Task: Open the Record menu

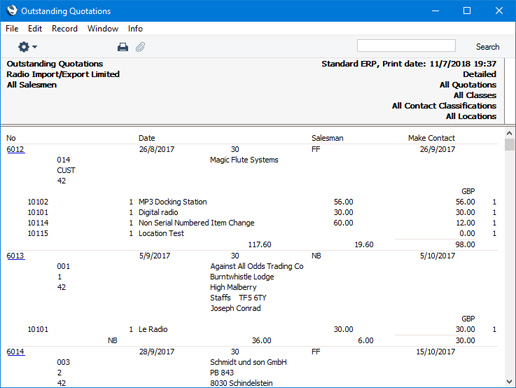Action: [64, 29]
